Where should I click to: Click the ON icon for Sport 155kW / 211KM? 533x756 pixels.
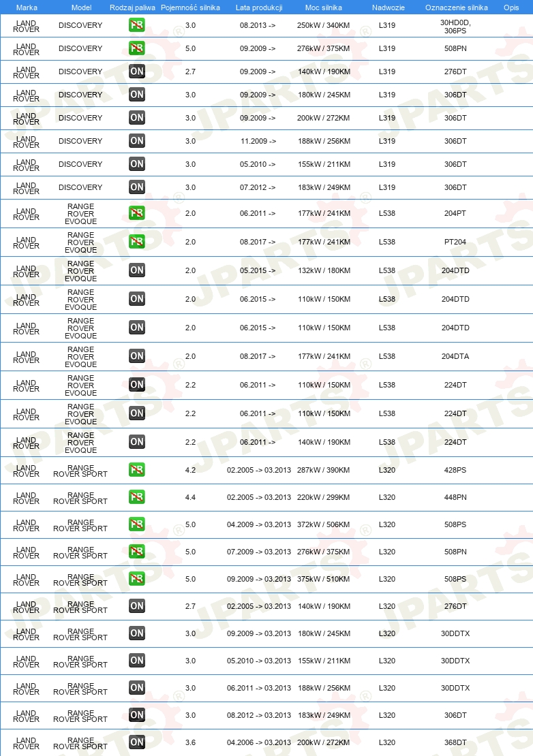tap(137, 661)
